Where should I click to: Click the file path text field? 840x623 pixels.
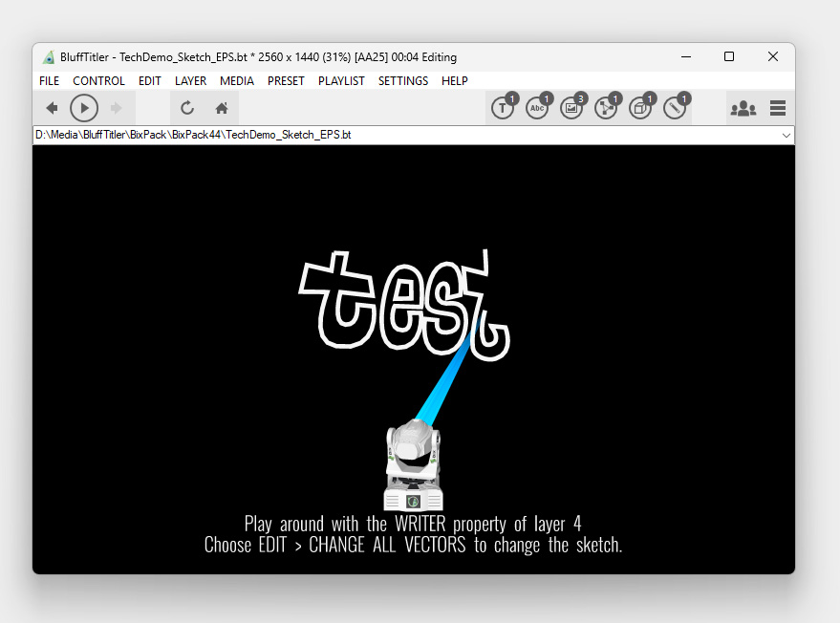pos(382,136)
